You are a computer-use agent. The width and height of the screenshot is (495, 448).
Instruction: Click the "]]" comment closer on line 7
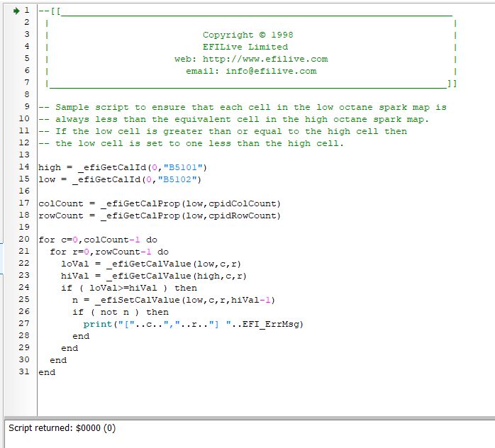coord(452,83)
